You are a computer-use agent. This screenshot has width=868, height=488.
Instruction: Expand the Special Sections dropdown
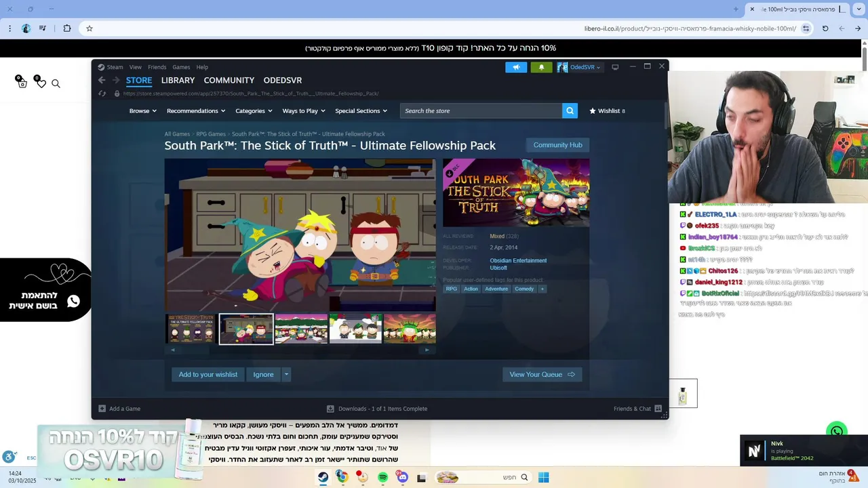pos(361,110)
